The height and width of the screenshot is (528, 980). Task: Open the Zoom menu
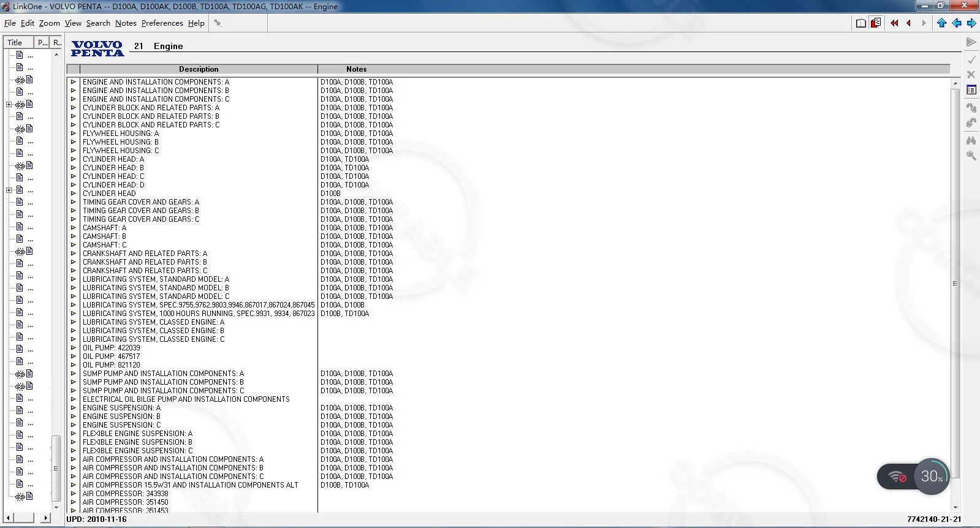click(x=50, y=23)
